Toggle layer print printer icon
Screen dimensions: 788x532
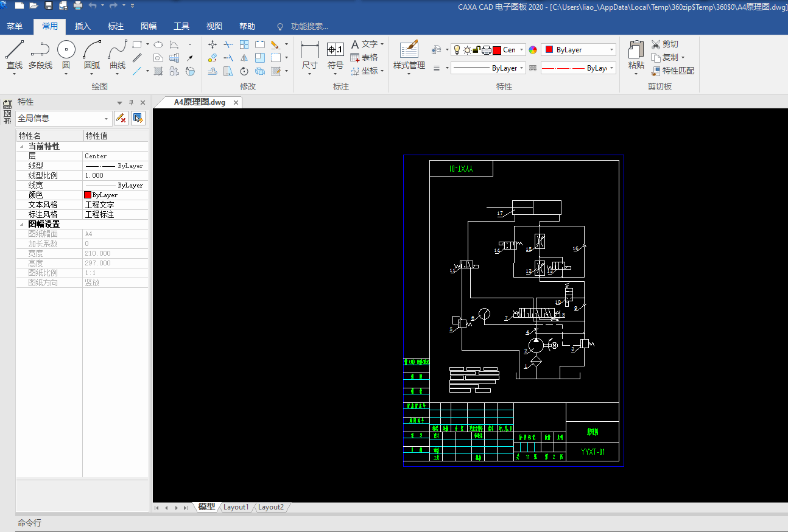(486, 50)
